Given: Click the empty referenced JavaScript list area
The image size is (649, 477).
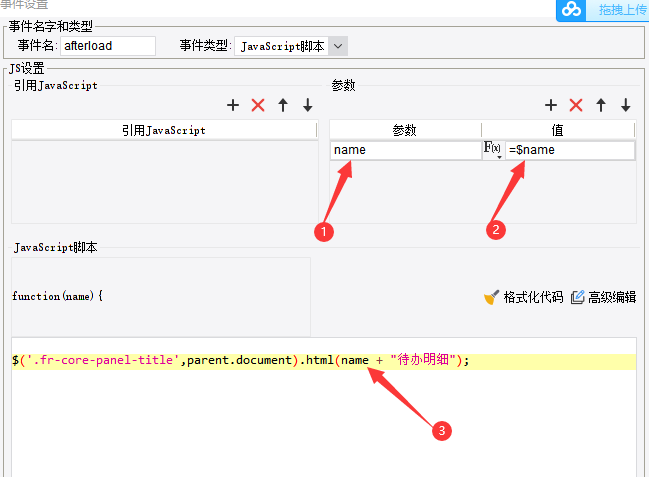Looking at the screenshot, I should click(x=165, y=182).
